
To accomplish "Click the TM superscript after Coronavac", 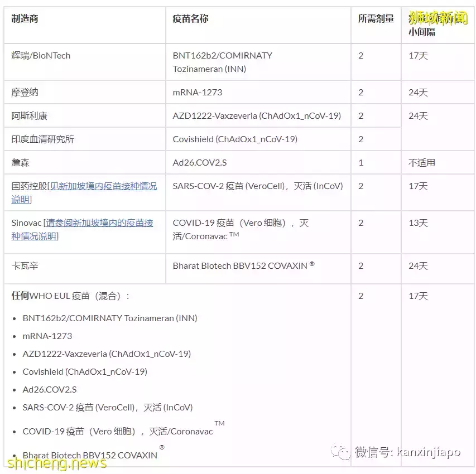I will [x=234, y=233].
